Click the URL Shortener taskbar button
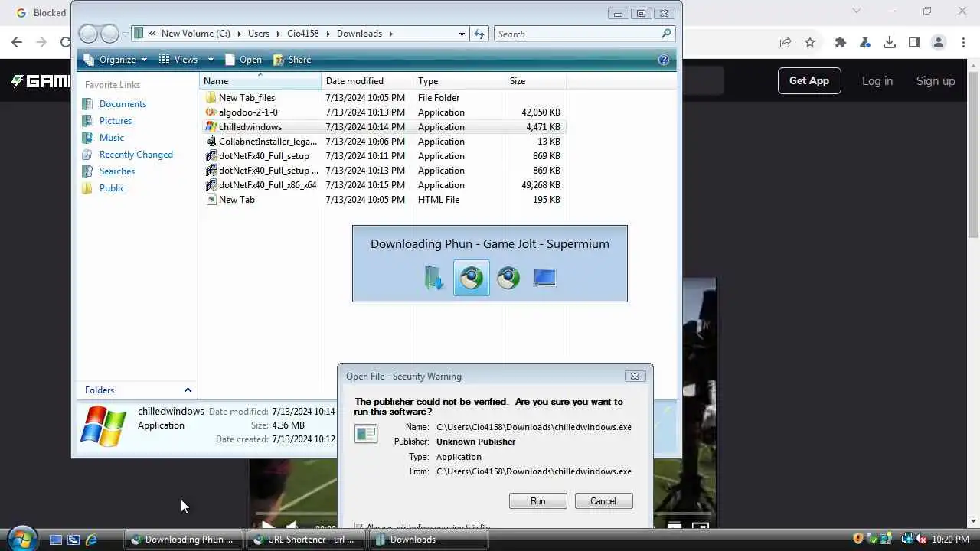 [x=305, y=540]
